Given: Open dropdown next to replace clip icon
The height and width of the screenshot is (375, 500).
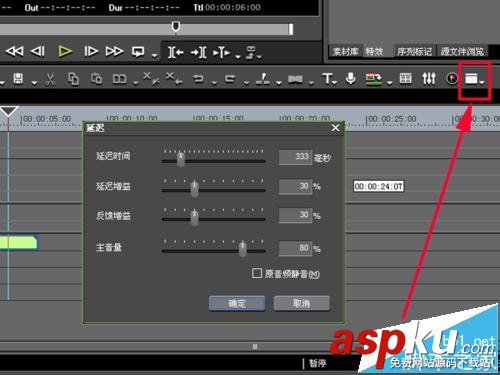Looking at the screenshot, I should pos(135,82).
